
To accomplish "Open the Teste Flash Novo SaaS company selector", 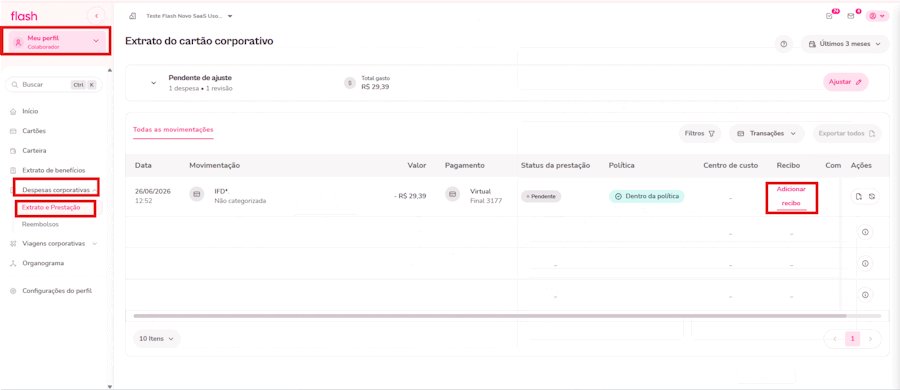I will tap(189, 16).
